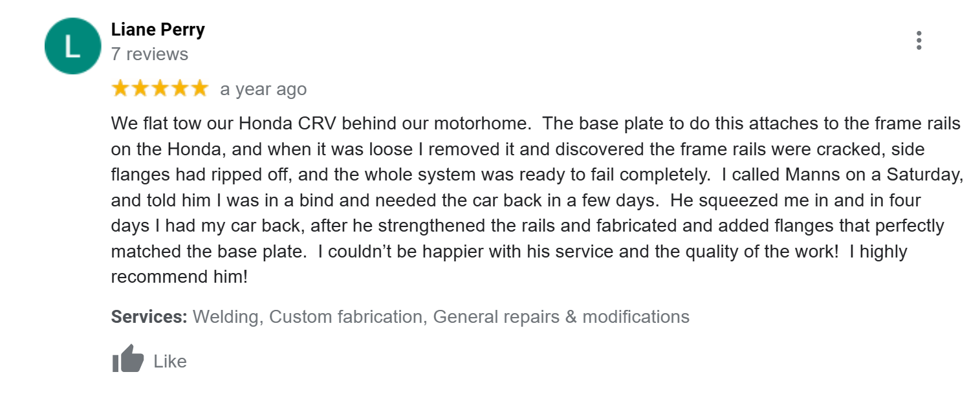Open the Liane Perry reviewer name link
Viewport: 980px width, 394px height.
click(158, 30)
